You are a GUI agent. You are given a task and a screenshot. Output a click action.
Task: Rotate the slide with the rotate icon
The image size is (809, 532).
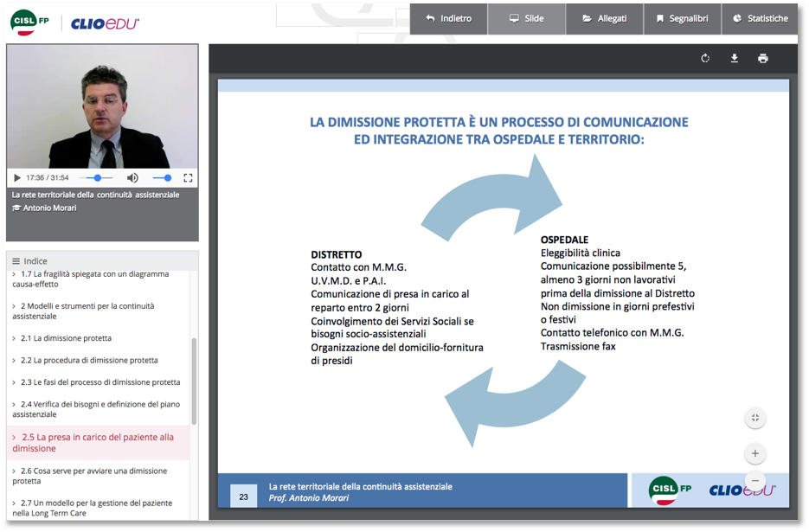click(x=705, y=58)
